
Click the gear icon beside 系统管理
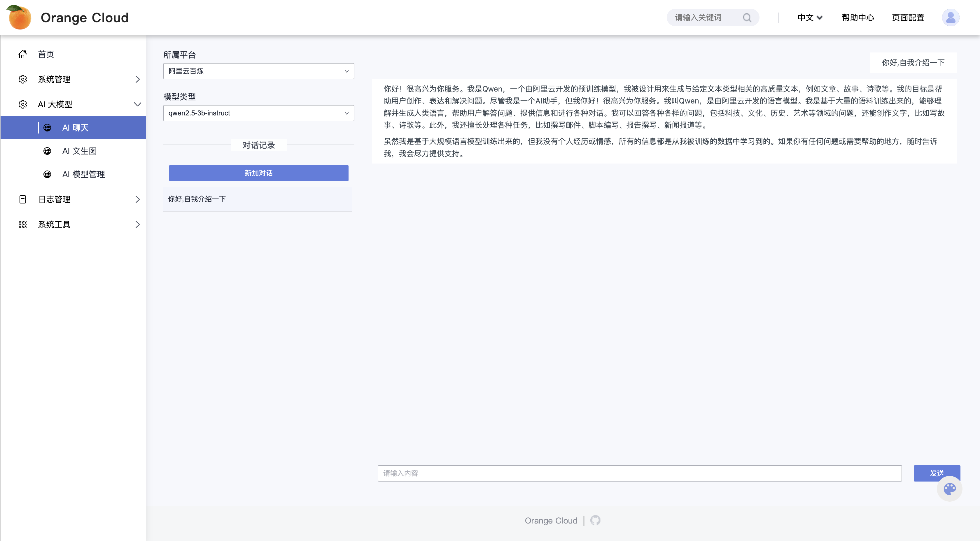[x=23, y=80]
